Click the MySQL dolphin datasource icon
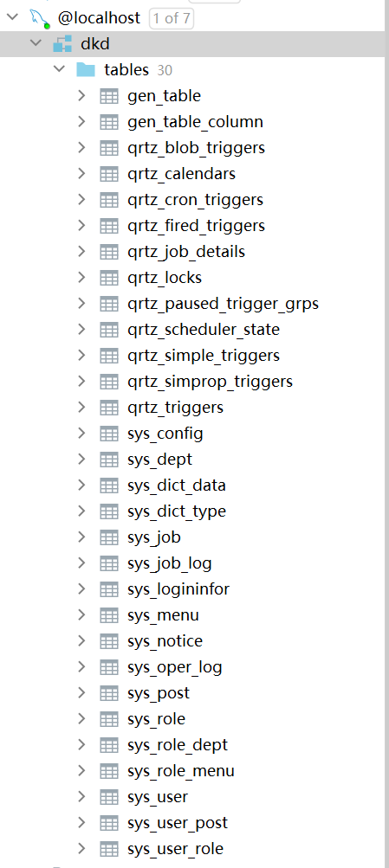The height and width of the screenshot is (868, 389). [39, 18]
